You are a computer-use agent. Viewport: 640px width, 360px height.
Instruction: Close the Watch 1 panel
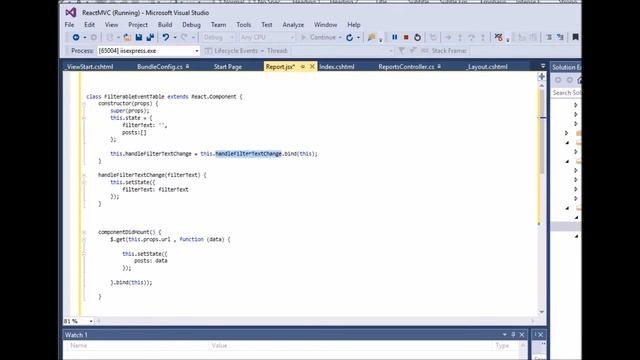click(522, 335)
